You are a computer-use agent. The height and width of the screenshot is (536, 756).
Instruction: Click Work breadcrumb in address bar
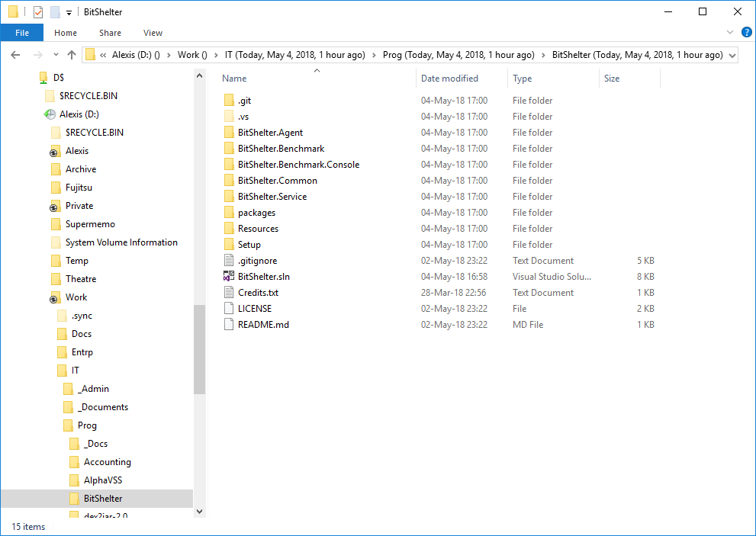coord(192,55)
